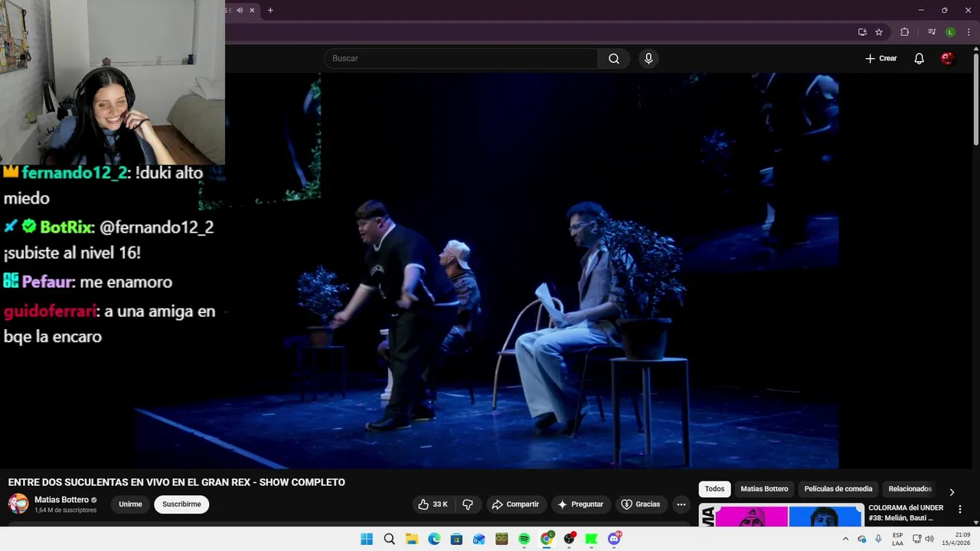980x551 pixels.
Task: Open Discord from the taskbar
Action: click(x=614, y=539)
